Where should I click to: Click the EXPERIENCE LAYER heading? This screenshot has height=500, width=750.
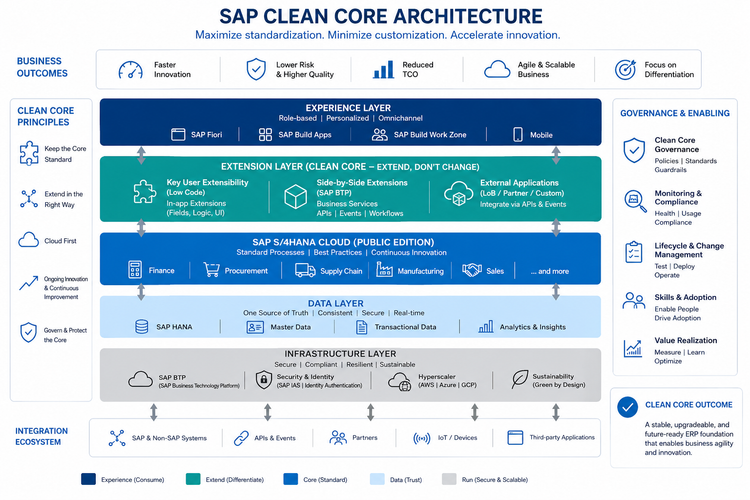[x=348, y=108]
